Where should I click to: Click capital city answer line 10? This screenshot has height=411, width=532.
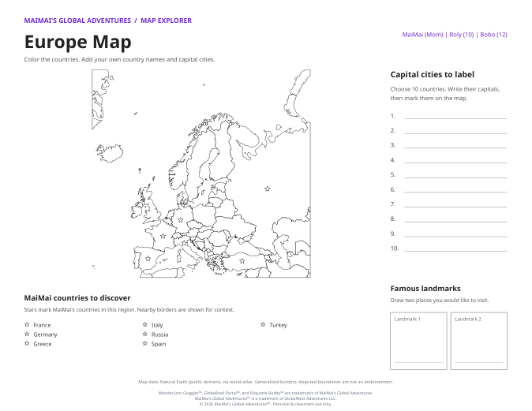pyautogui.click(x=455, y=248)
